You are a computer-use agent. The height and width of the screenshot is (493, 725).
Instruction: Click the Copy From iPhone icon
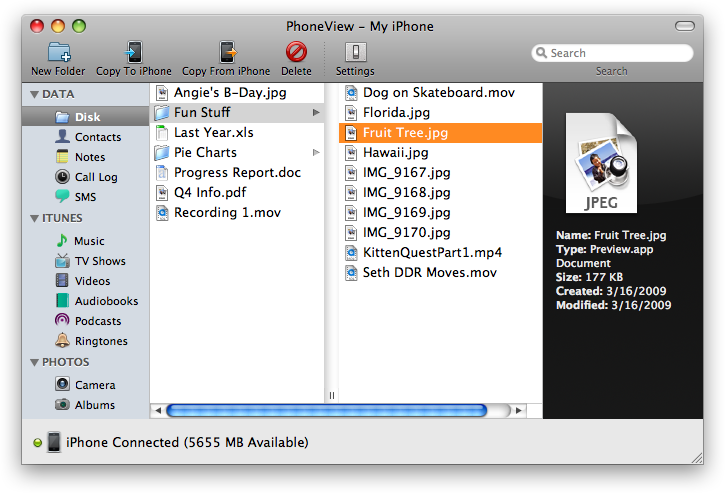pos(227,52)
